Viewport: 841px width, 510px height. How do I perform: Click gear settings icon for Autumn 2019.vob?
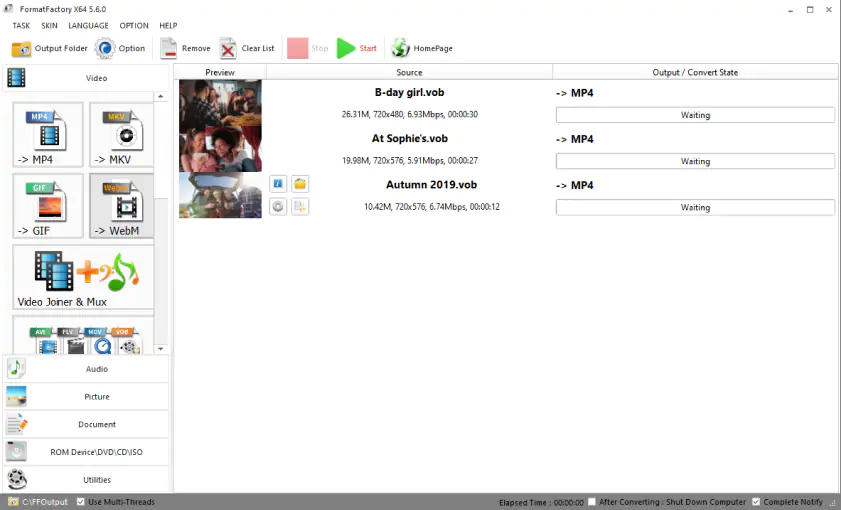tap(278, 206)
